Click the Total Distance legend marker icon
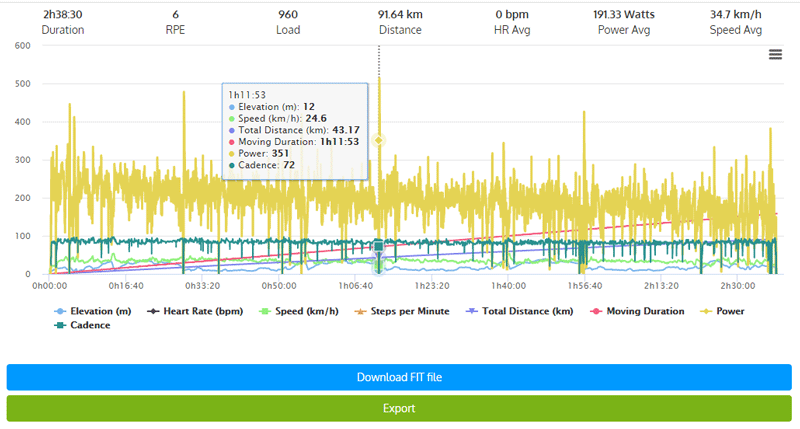 pos(472,311)
